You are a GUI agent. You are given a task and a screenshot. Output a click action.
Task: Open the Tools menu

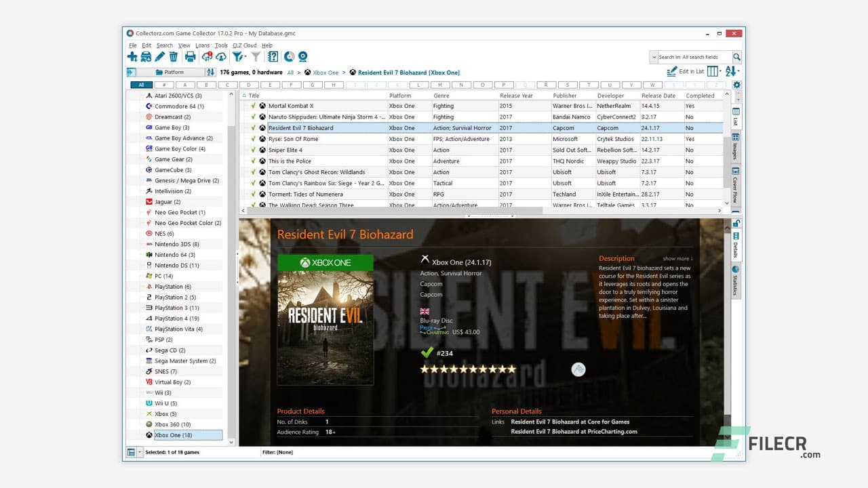[x=220, y=45]
